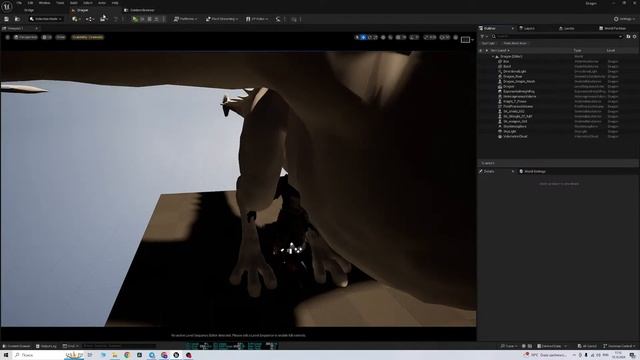Open the viewport layout selector

467,40
